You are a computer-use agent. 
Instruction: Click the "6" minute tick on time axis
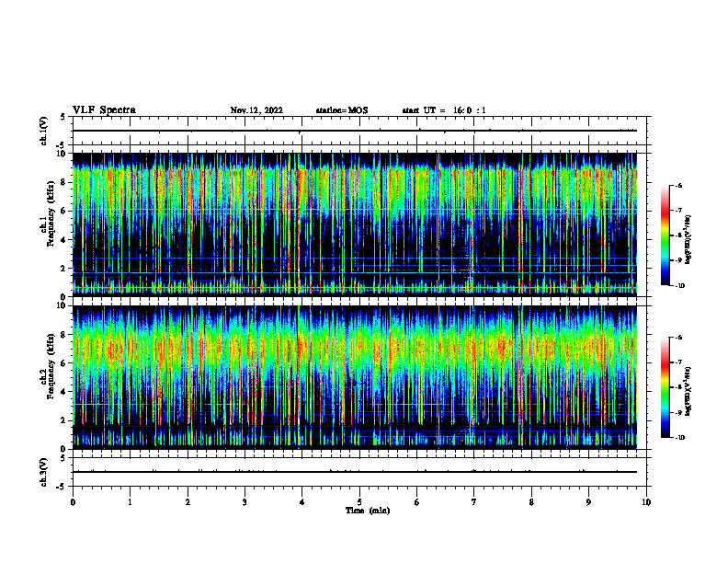point(417,502)
